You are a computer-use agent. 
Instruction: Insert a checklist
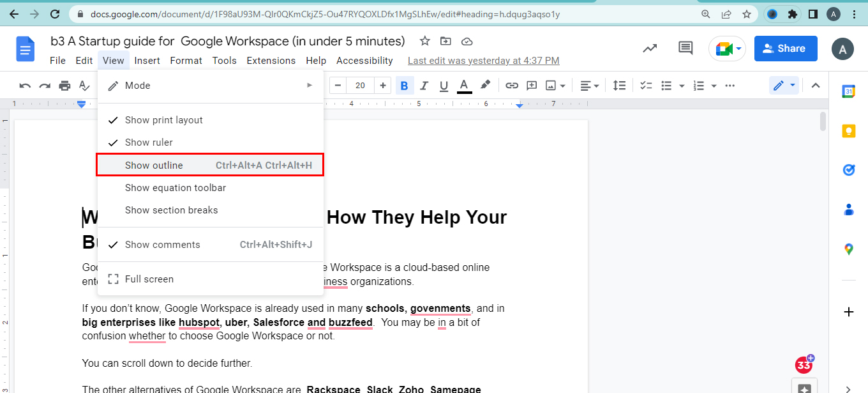coord(646,86)
